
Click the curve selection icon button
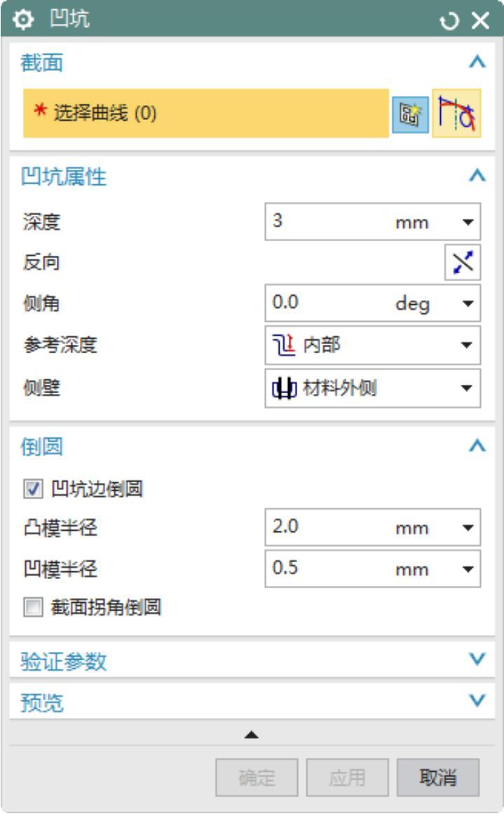(x=456, y=113)
